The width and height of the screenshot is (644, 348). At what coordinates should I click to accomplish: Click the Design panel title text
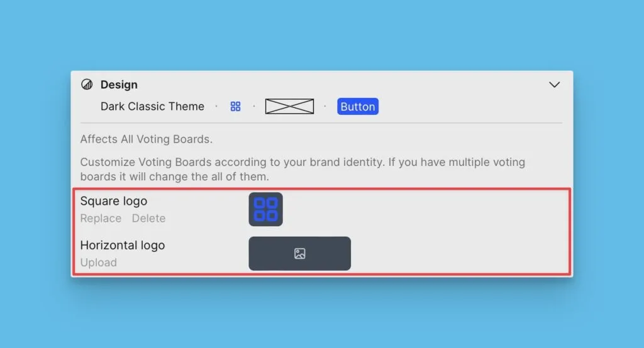coord(119,85)
